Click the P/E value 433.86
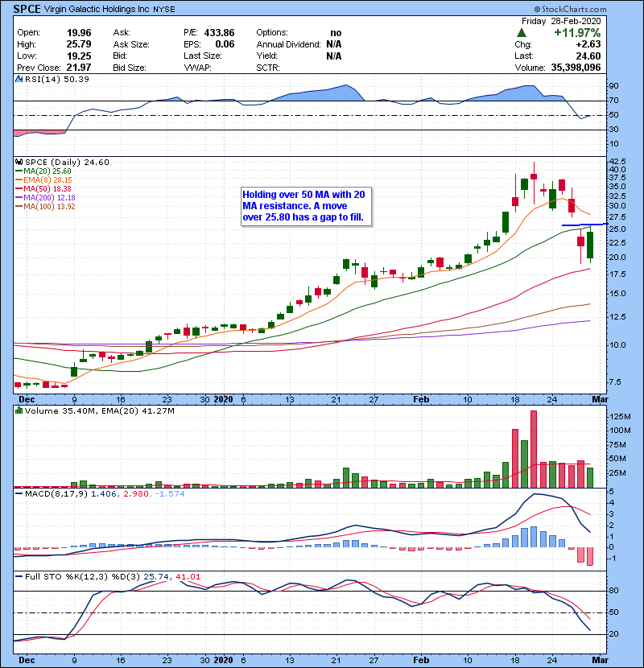The height and width of the screenshot is (668, 644). (x=219, y=33)
